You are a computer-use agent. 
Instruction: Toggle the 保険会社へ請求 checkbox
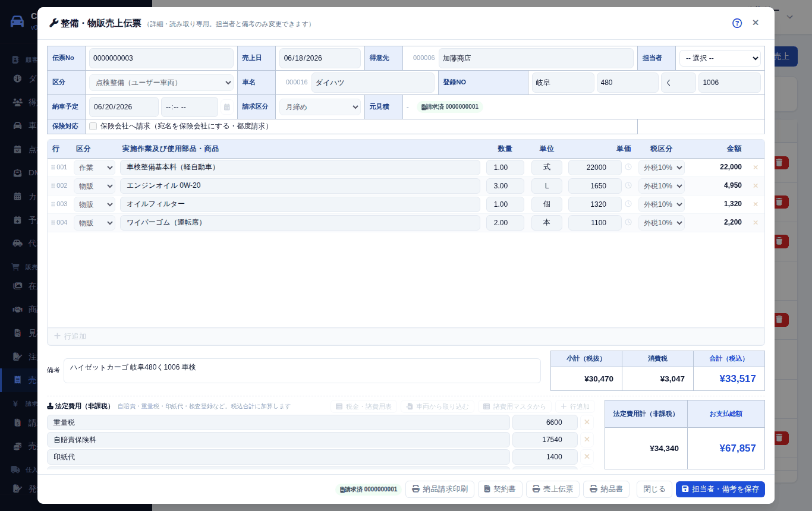click(x=93, y=127)
